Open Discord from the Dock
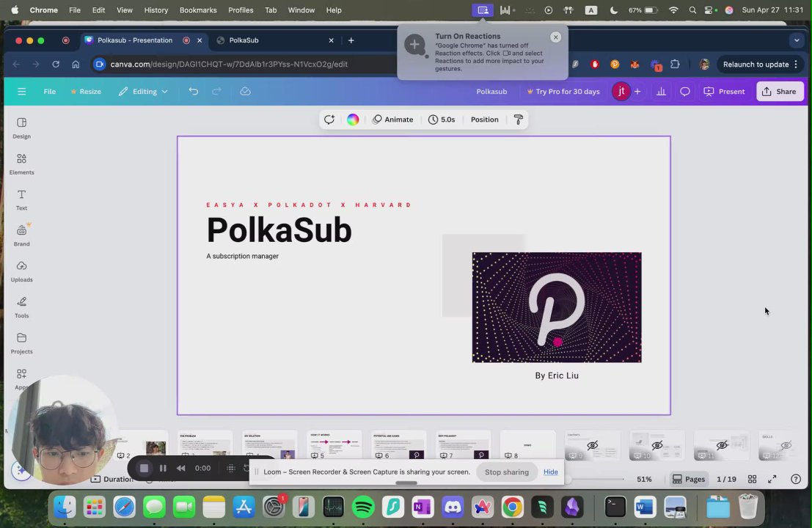The image size is (812, 528). pyautogui.click(x=453, y=507)
